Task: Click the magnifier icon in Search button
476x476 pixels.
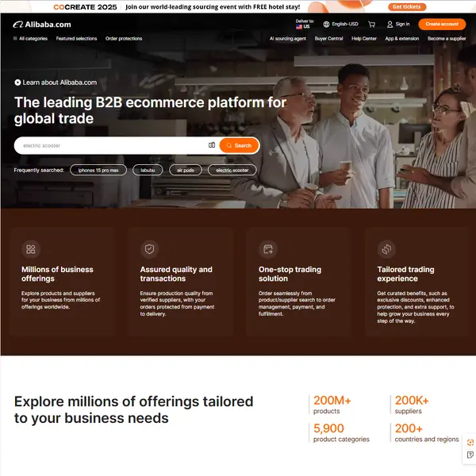Action: (229, 146)
